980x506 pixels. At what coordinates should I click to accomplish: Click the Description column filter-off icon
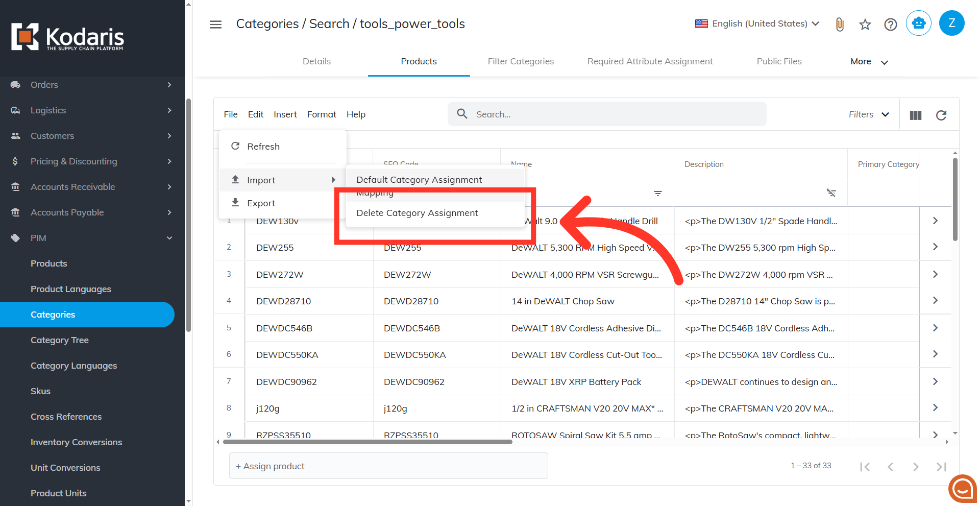pyautogui.click(x=831, y=192)
